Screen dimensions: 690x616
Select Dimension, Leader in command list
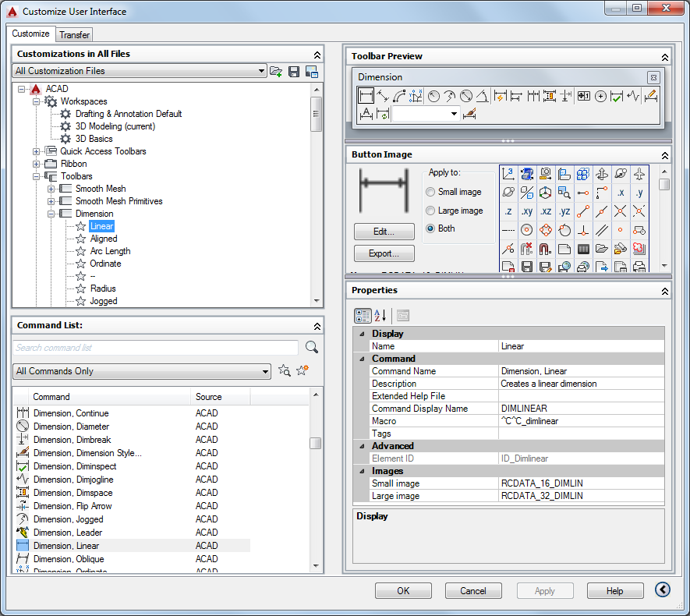point(68,533)
